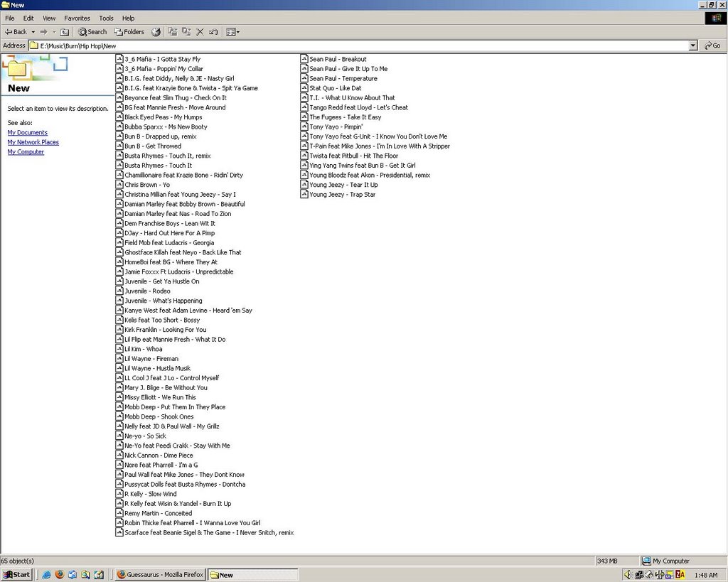
Task: Click the New folder taskbar button
Action: click(253, 575)
